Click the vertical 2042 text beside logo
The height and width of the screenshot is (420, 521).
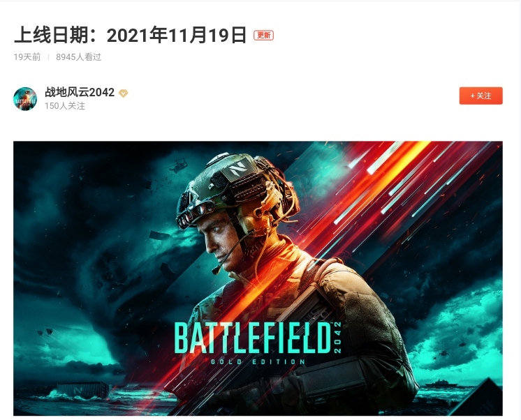(x=338, y=338)
